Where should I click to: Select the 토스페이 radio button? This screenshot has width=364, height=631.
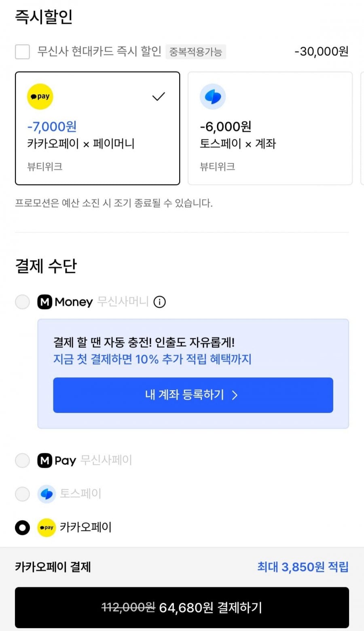(22, 494)
